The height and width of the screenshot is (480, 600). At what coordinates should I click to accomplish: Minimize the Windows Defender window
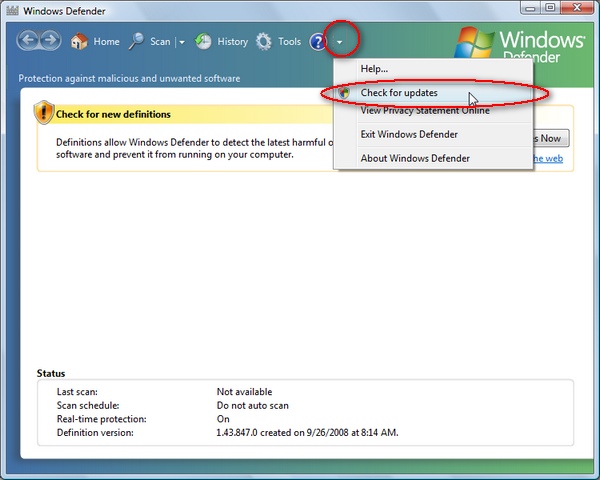530,8
